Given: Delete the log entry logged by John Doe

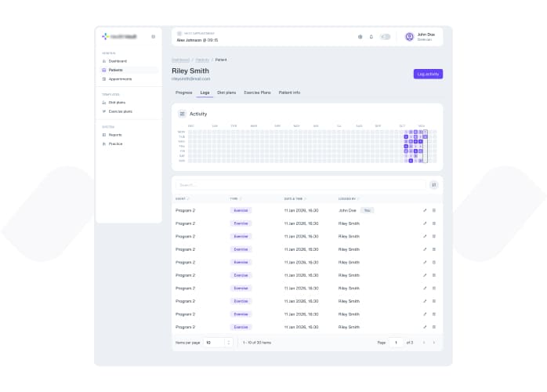Looking at the screenshot, I should pos(434,210).
